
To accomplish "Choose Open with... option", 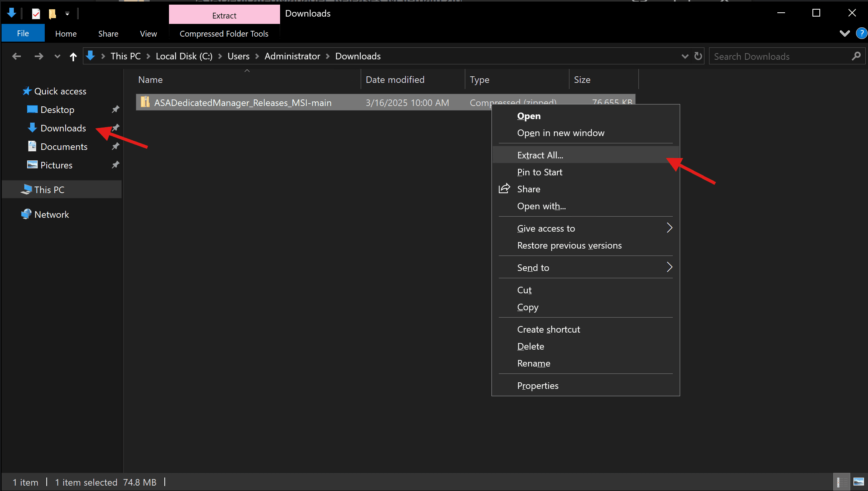I will pos(586,206).
